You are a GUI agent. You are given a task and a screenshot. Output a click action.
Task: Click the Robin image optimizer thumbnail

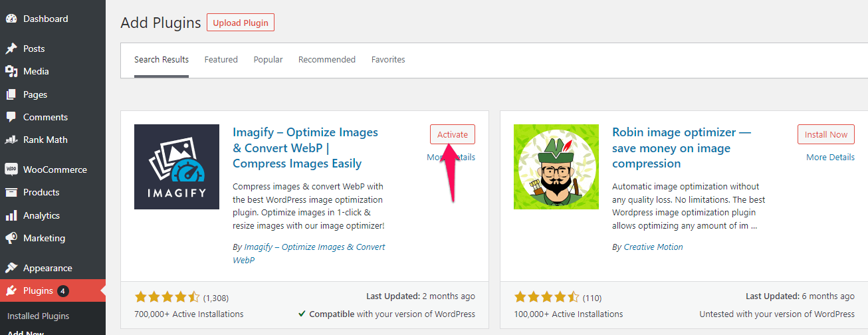tap(556, 167)
